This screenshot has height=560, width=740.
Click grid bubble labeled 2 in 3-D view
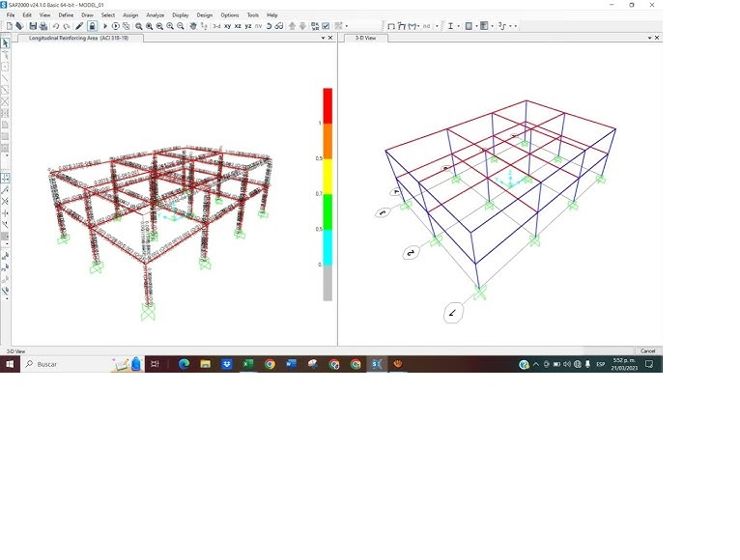412,253
